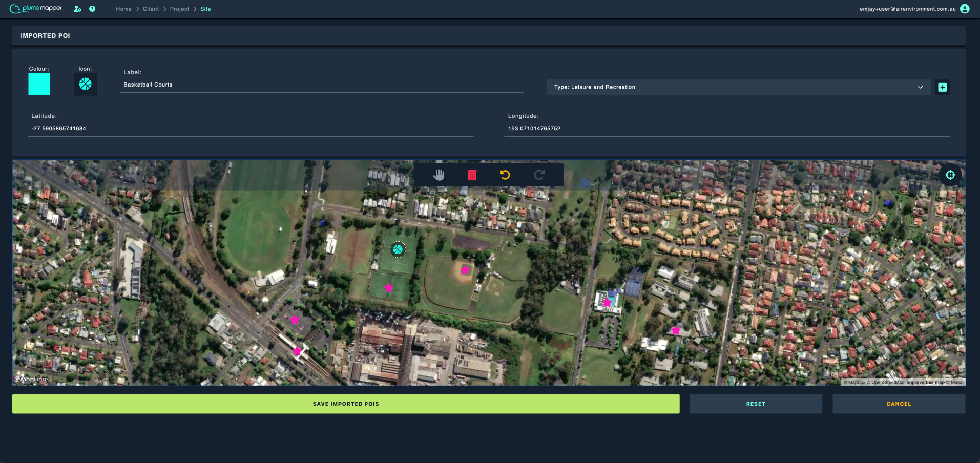Open user management icon in header

point(77,9)
